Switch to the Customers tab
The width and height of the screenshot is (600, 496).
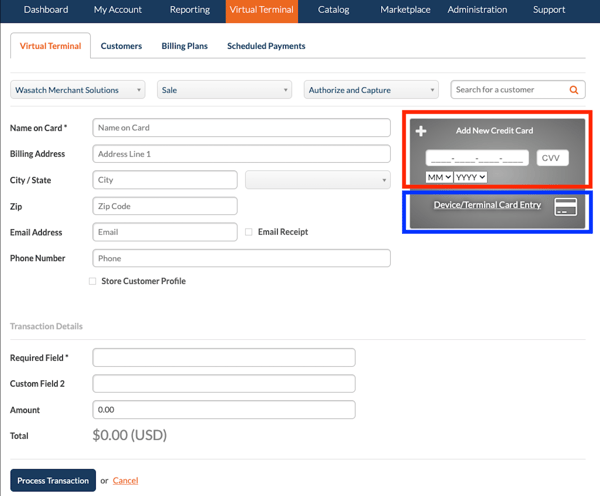coord(121,46)
